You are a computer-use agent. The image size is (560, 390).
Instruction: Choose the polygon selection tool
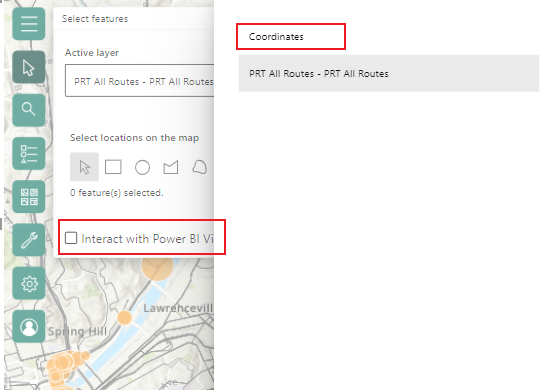click(x=171, y=167)
